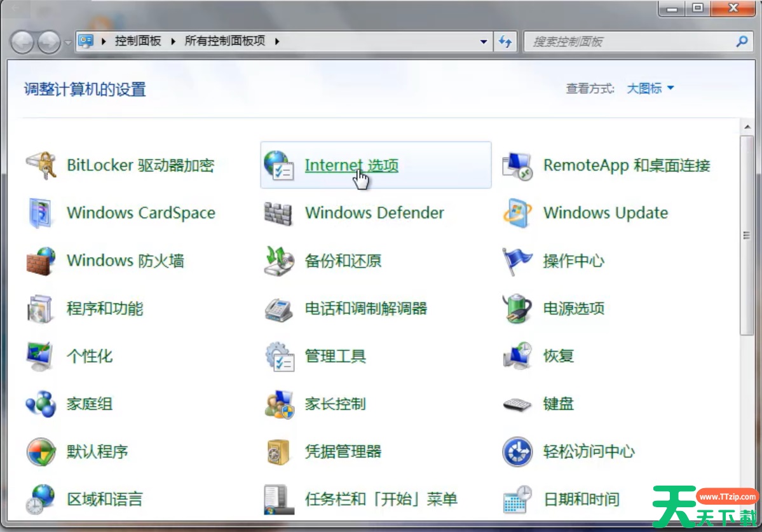Click the 搜索控制面板 search field
Viewport: 762px width, 532px height.
click(x=629, y=42)
